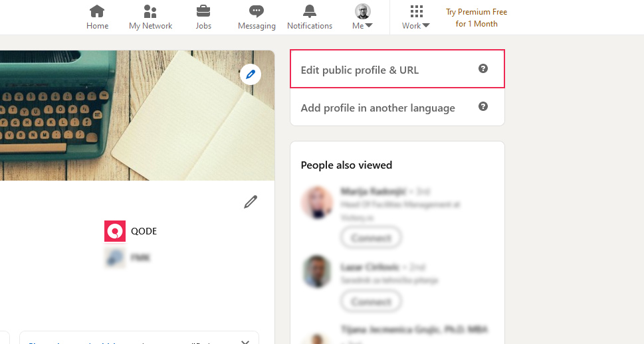The width and height of the screenshot is (644, 344).
Task: Open first profile photo in People also viewed
Action: click(x=316, y=202)
